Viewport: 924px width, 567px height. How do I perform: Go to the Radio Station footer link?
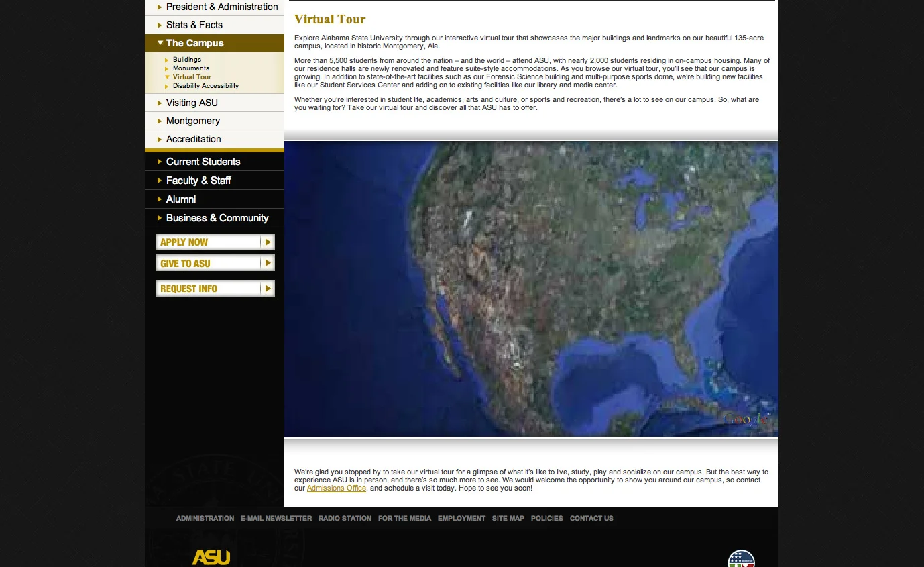coord(345,518)
